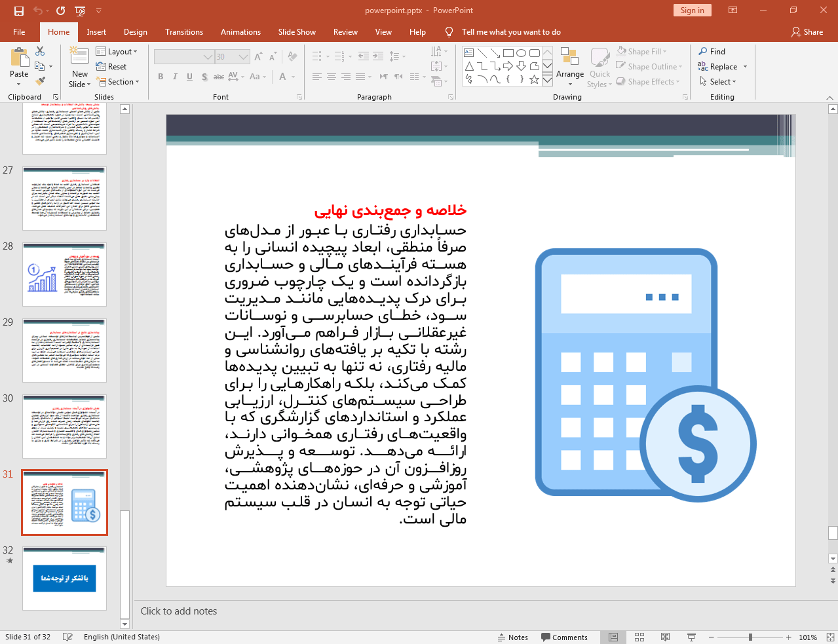Select slide 32 thumbnail
Image resolution: width=838 pixels, height=644 pixels.
pos(64,578)
